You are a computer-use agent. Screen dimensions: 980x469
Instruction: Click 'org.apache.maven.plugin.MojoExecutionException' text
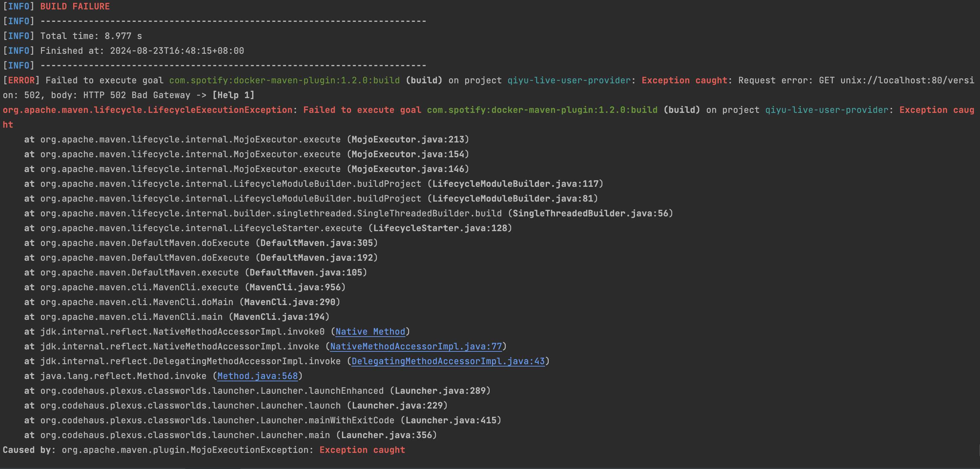185,450
